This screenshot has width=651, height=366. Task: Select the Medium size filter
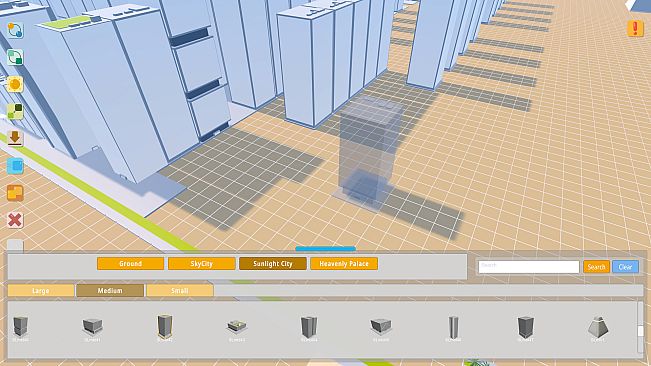coord(110,290)
